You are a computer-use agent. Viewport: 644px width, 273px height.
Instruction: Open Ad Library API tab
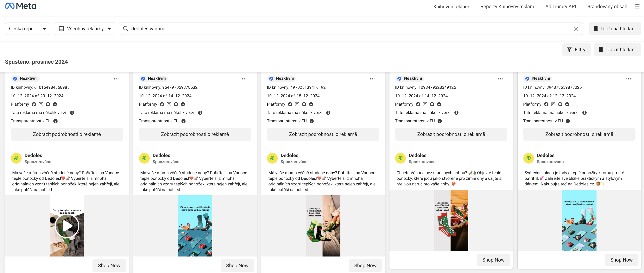pos(560,7)
